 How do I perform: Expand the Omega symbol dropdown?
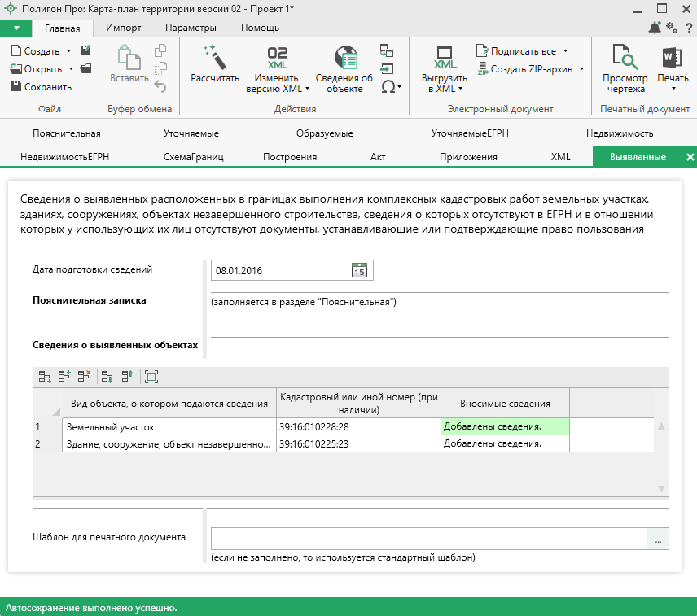391,86
